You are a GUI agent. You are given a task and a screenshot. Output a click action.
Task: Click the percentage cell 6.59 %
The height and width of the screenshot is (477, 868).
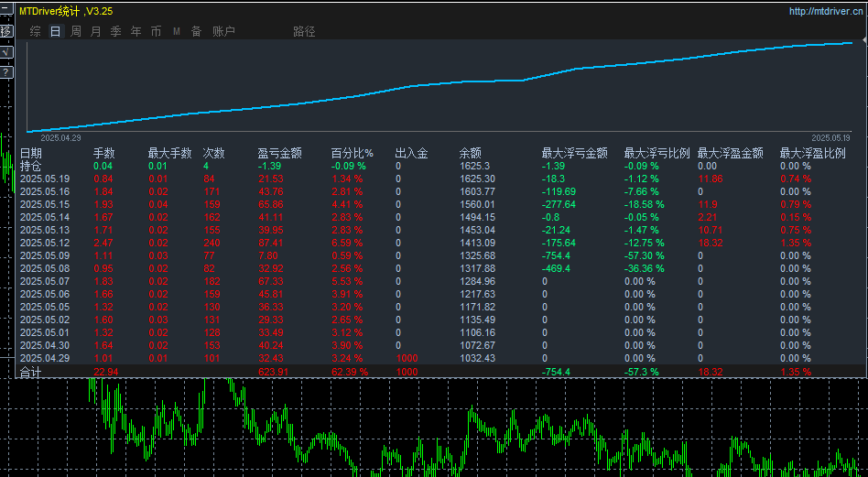tap(347, 243)
